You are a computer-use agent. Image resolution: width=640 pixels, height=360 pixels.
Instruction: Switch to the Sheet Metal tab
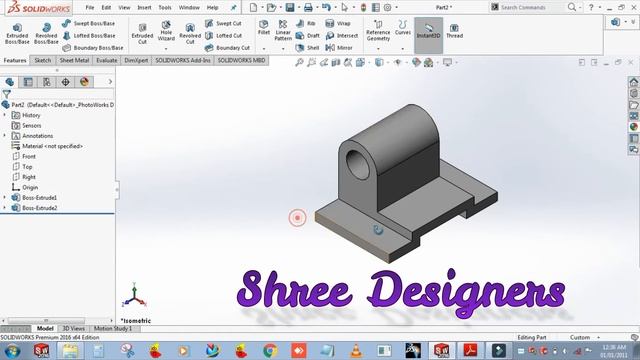[x=74, y=60]
